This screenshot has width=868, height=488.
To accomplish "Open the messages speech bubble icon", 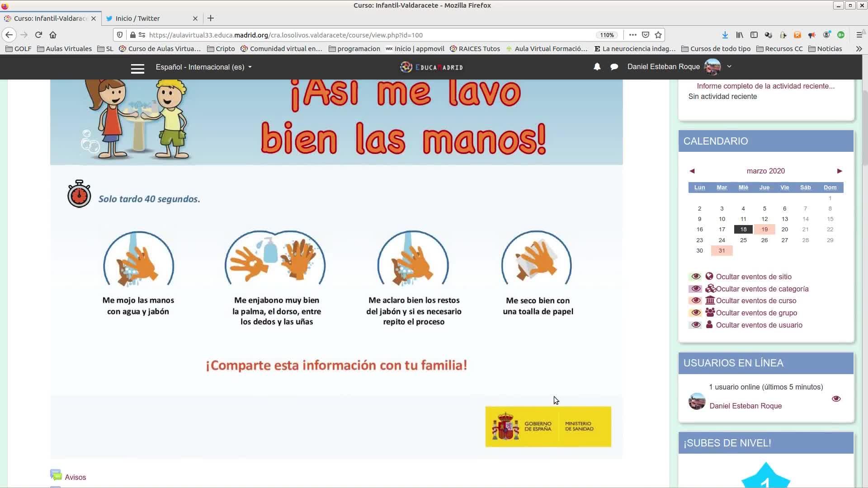I will [x=614, y=67].
